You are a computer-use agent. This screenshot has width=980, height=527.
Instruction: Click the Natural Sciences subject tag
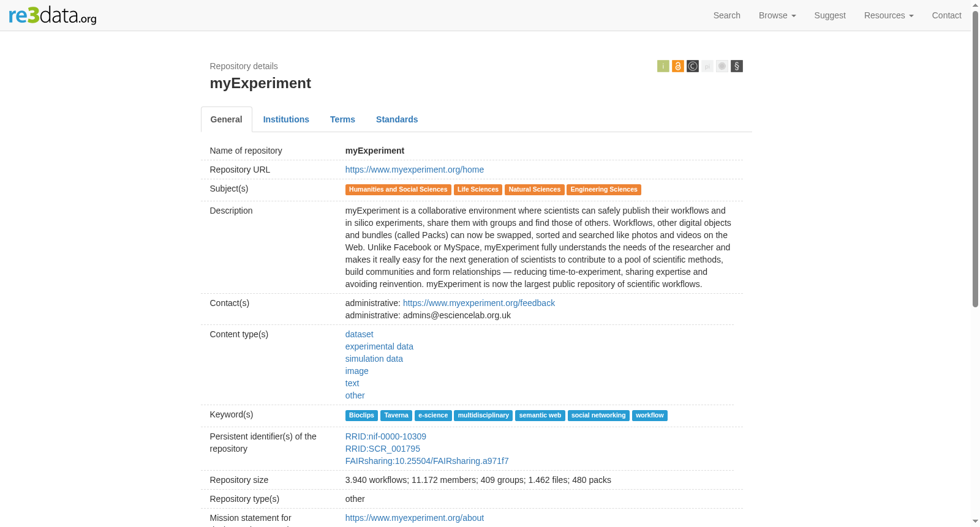(534, 190)
